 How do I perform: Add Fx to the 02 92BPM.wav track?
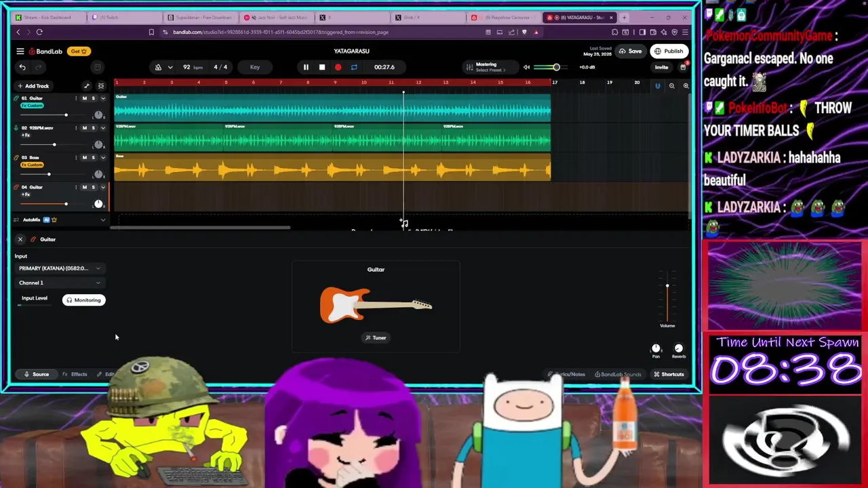pyautogui.click(x=26, y=135)
